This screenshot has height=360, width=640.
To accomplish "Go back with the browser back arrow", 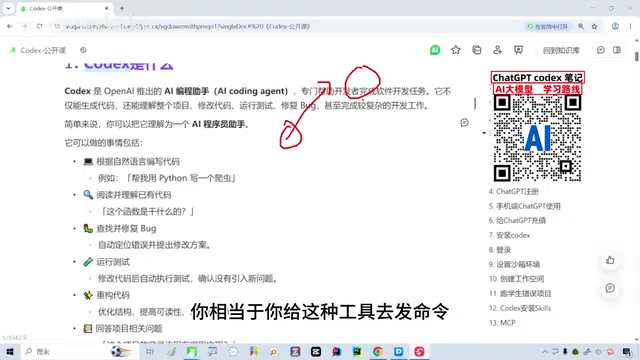I will pyautogui.click(x=9, y=26).
